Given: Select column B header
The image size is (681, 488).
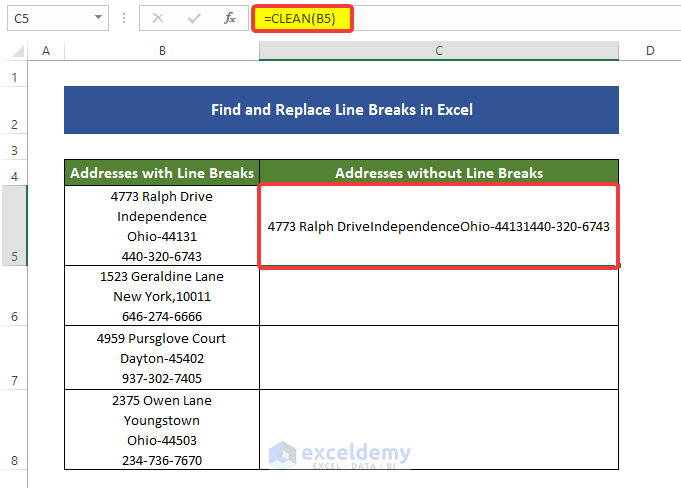Looking at the screenshot, I should tap(162, 51).
